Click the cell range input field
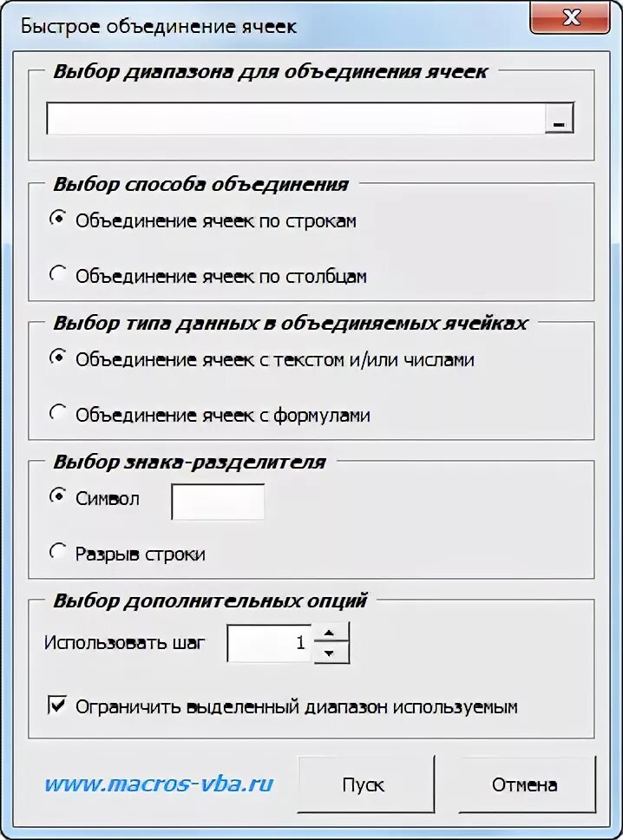This screenshot has height=840, width=623. pos(295,120)
